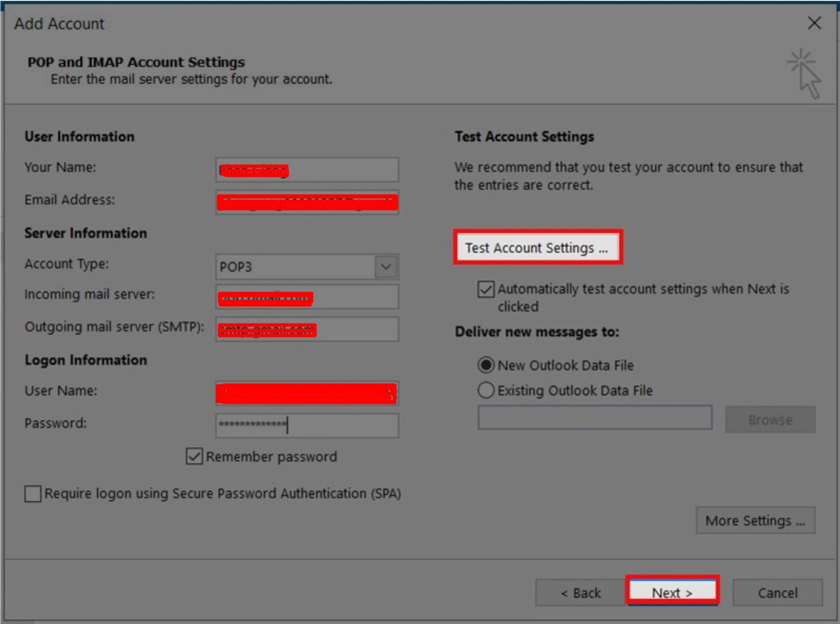
Task: Collapse the Account Type selection list
Action: click(385, 266)
